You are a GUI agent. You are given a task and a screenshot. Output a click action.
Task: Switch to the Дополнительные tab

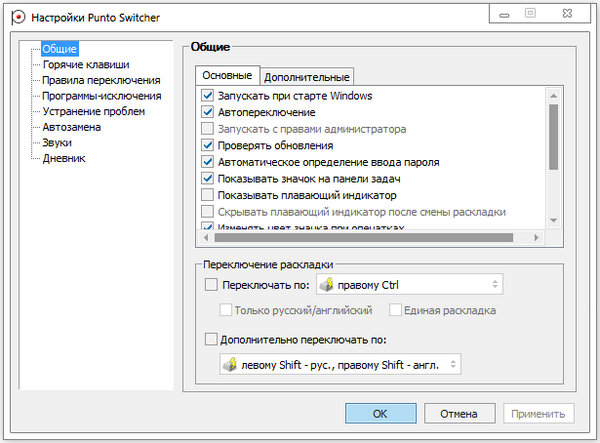coord(307,77)
